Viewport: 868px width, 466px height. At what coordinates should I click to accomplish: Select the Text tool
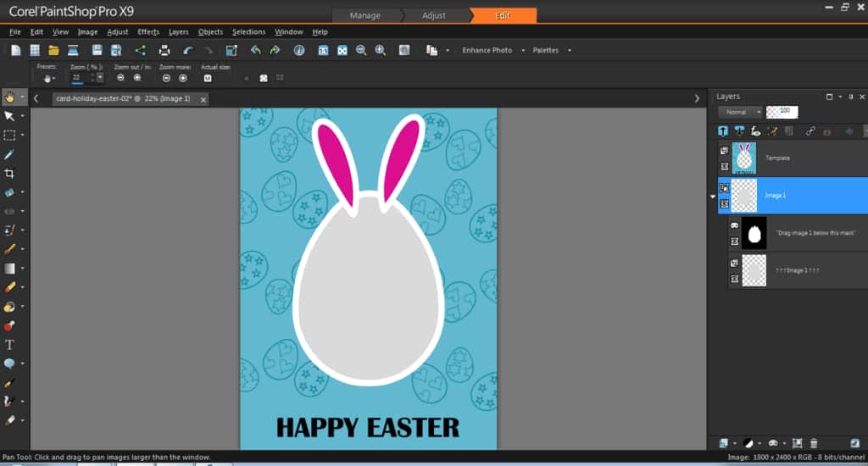point(9,345)
